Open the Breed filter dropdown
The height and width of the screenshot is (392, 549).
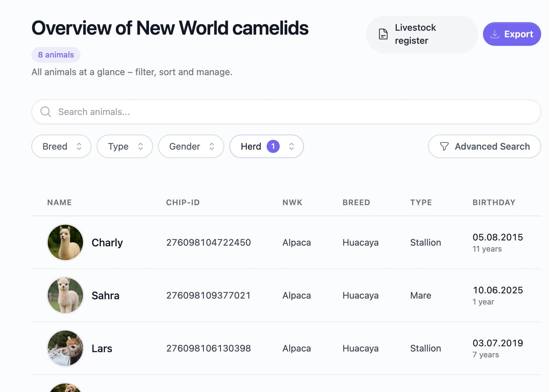pos(61,146)
